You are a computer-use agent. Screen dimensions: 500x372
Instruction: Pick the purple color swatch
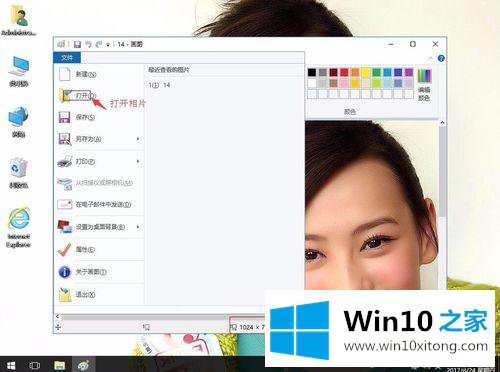pos(409,72)
